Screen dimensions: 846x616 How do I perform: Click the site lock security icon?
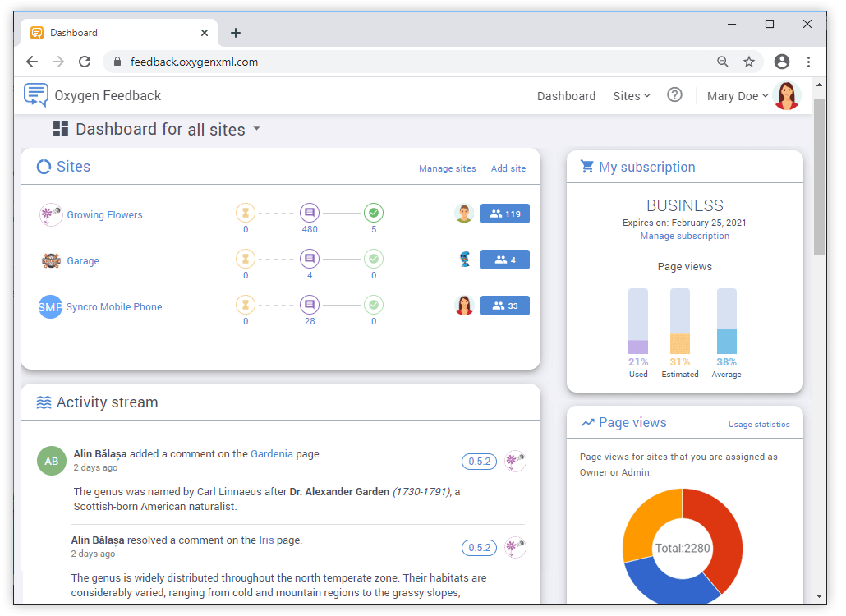pos(117,62)
